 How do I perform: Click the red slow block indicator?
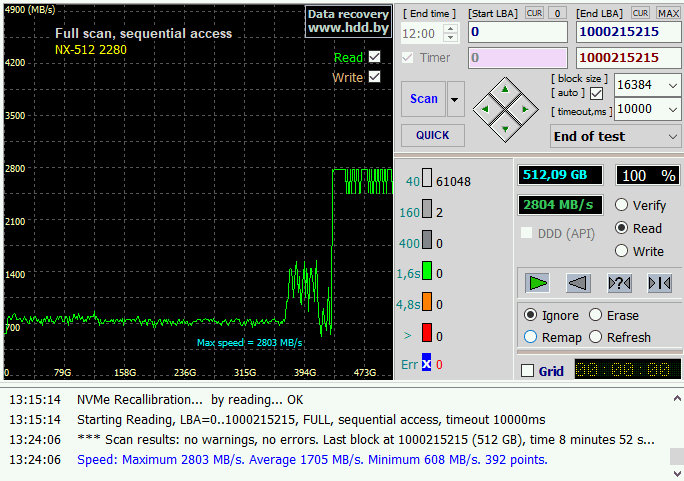tap(427, 333)
